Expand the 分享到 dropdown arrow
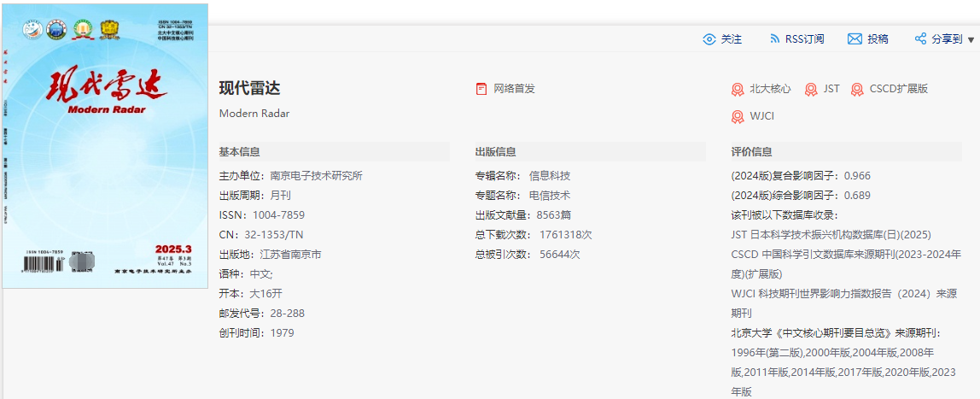 click(x=971, y=39)
